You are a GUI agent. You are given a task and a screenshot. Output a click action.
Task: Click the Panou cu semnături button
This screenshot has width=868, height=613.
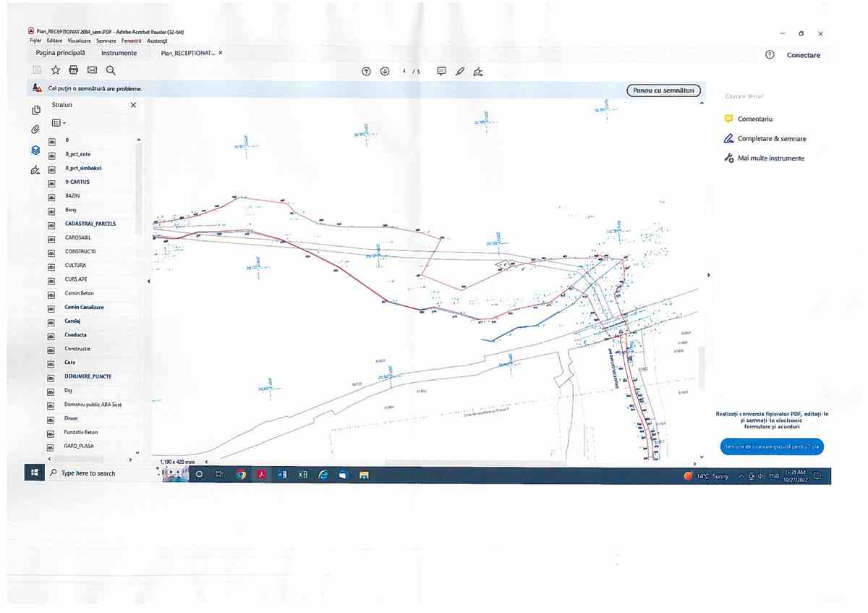click(663, 90)
